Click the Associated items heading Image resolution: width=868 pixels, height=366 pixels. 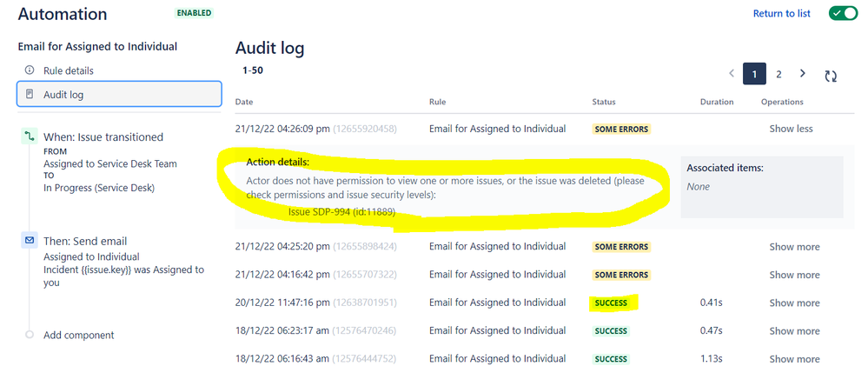point(725,168)
